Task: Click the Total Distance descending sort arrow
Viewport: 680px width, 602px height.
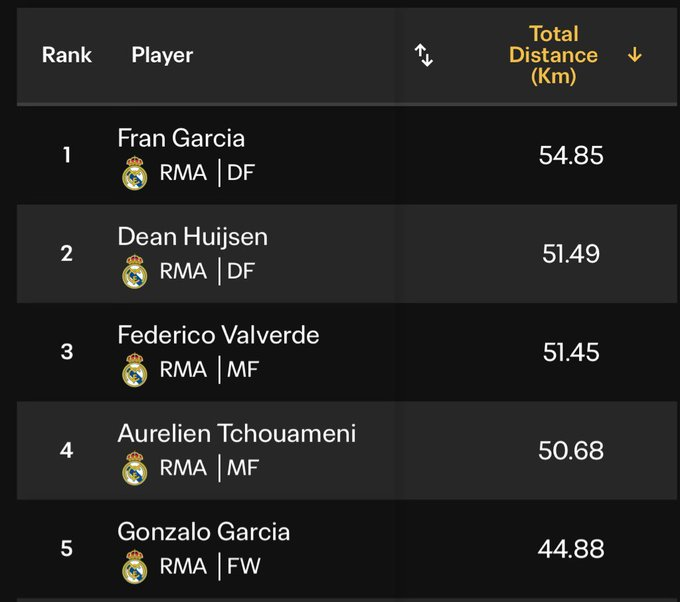Action: 634,55
